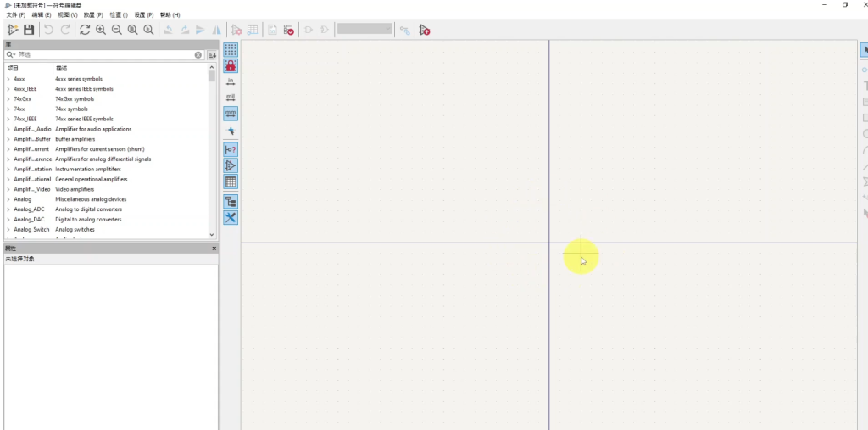Switch units to inches

[231, 82]
